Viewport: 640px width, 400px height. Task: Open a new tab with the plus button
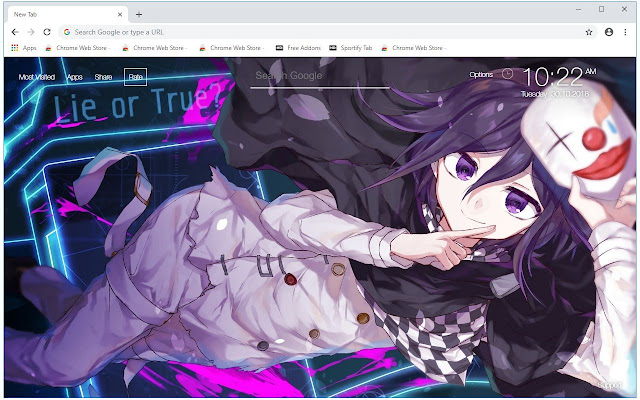coord(139,14)
